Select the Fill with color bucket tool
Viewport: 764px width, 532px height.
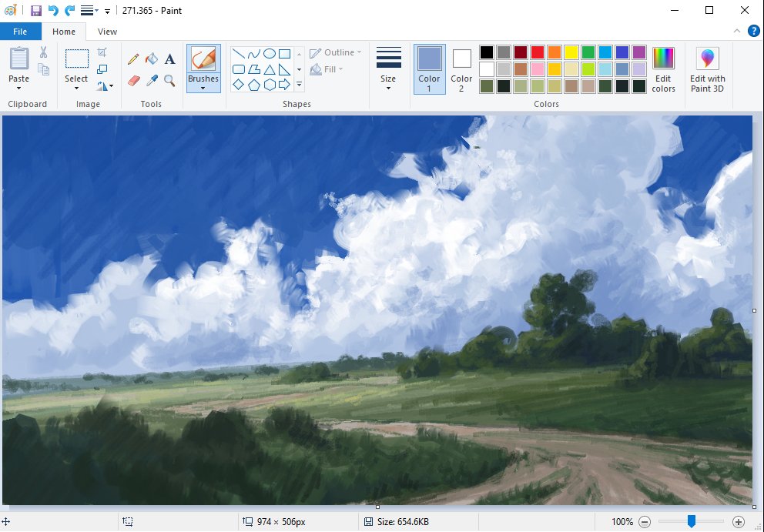[152, 59]
